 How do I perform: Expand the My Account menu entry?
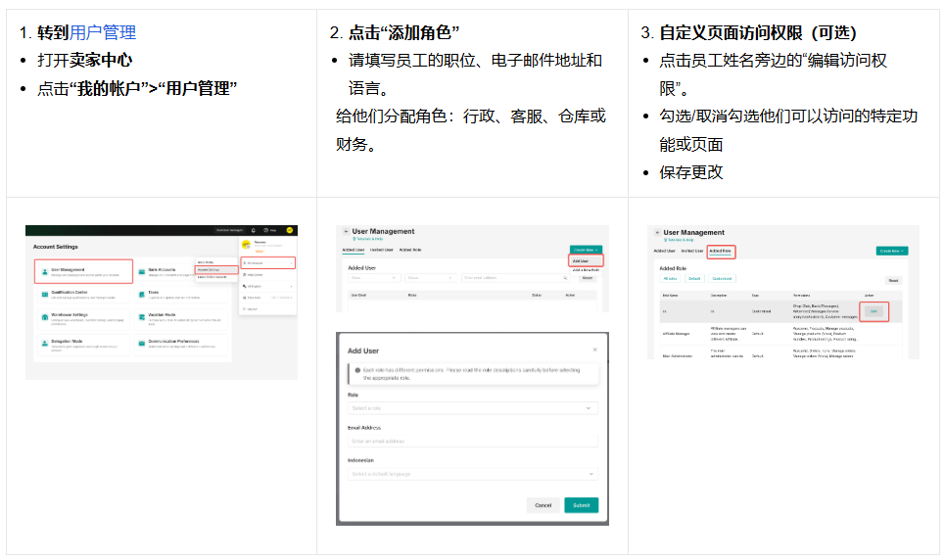[x=266, y=262]
